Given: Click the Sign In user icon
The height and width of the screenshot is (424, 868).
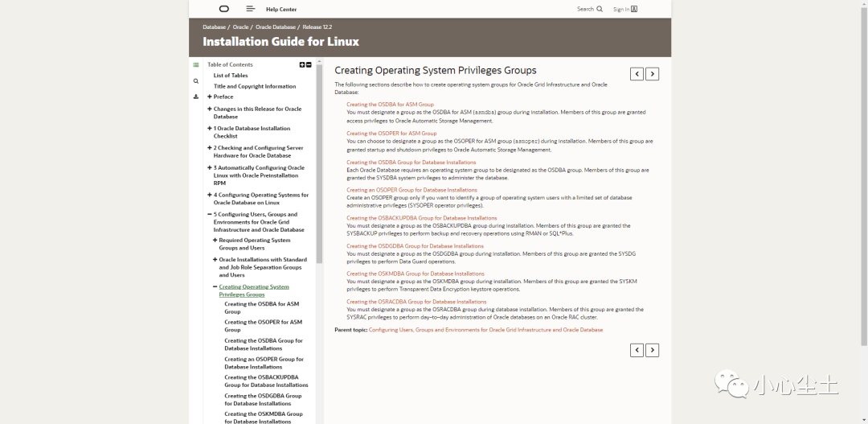Looking at the screenshot, I should point(634,9).
